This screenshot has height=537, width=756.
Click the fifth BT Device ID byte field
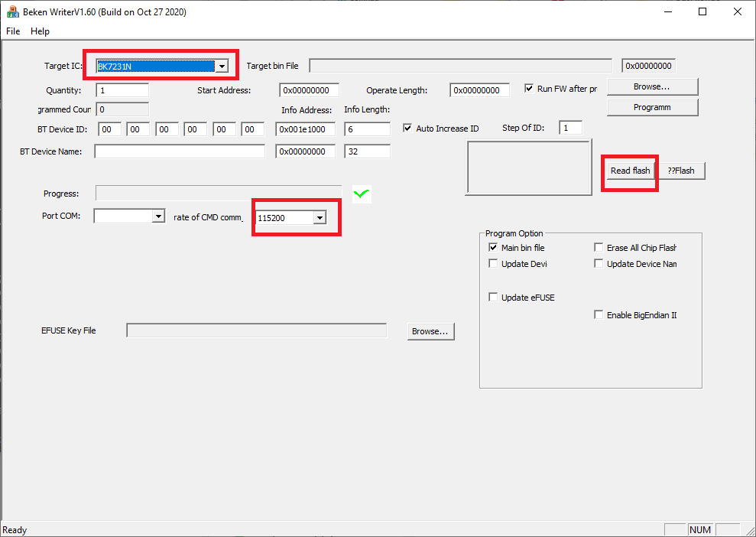tap(224, 129)
